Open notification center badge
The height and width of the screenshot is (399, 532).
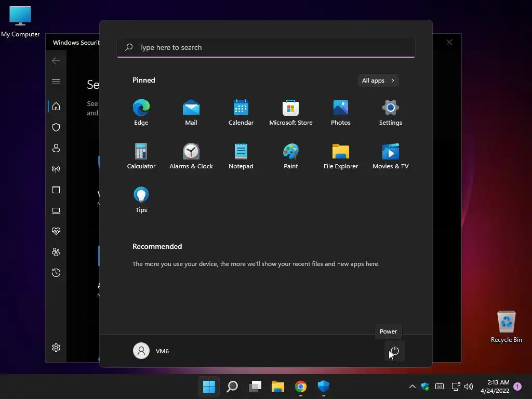pos(517,386)
